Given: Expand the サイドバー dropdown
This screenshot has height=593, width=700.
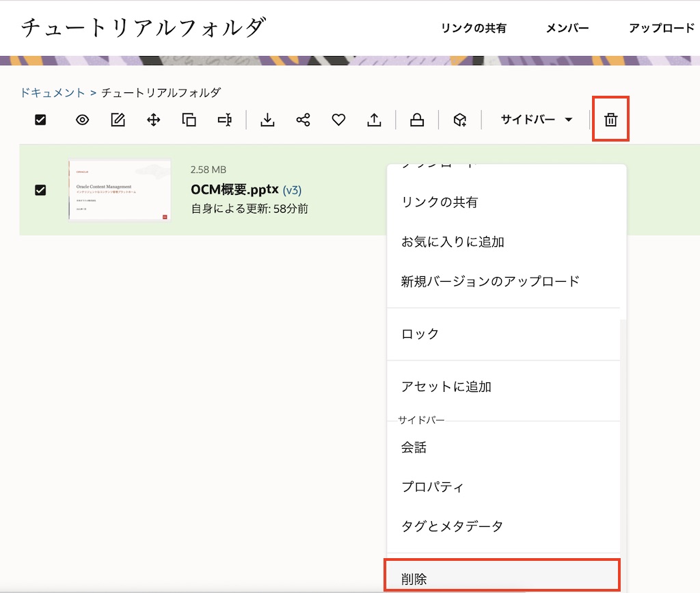Looking at the screenshot, I should point(537,120).
